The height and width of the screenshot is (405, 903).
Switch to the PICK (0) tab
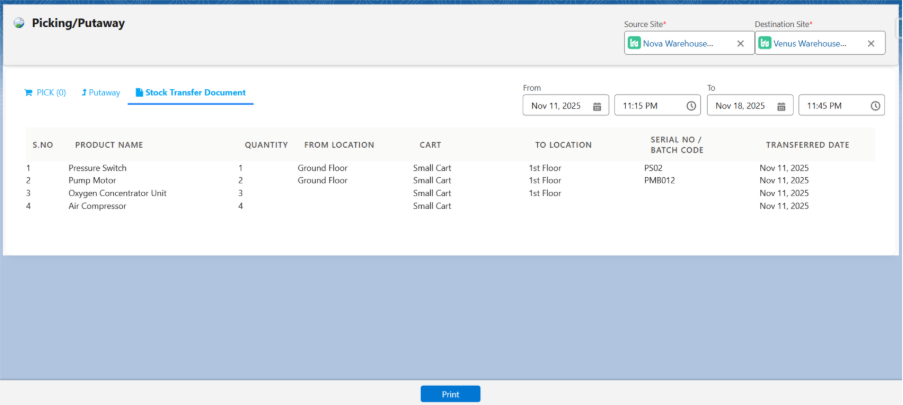click(x=44, y=93)
